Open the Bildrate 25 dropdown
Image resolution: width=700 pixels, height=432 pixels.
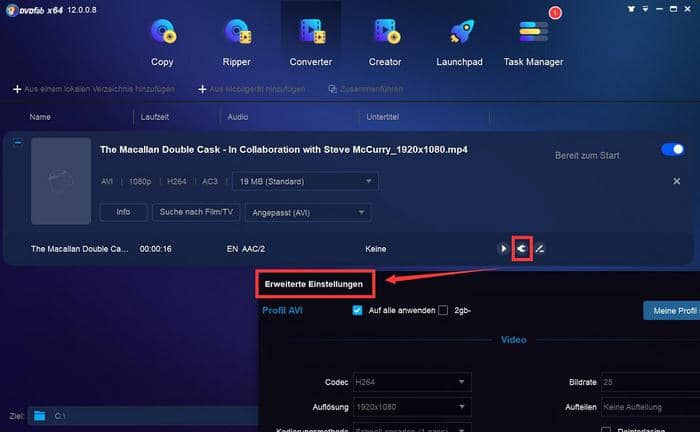(x=650, y=382)
